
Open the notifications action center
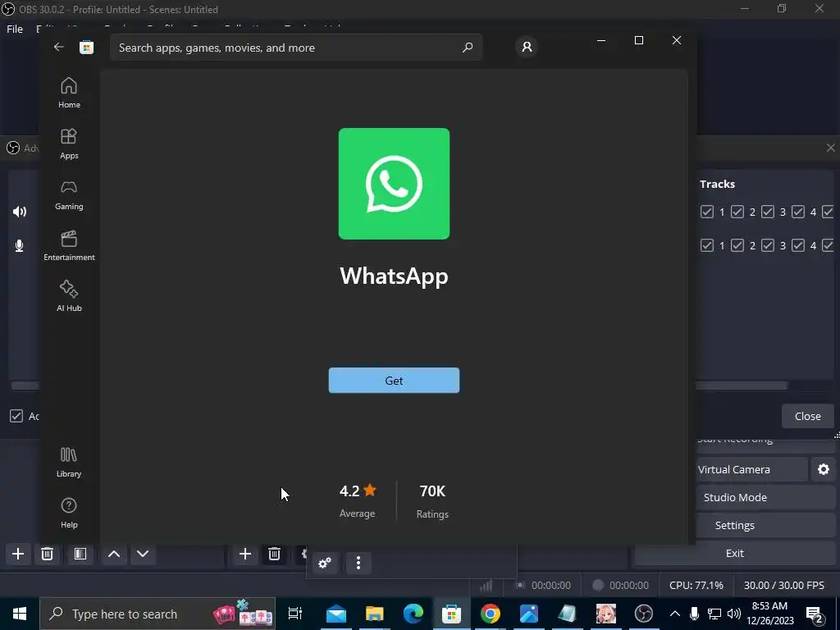pos(815,614)
